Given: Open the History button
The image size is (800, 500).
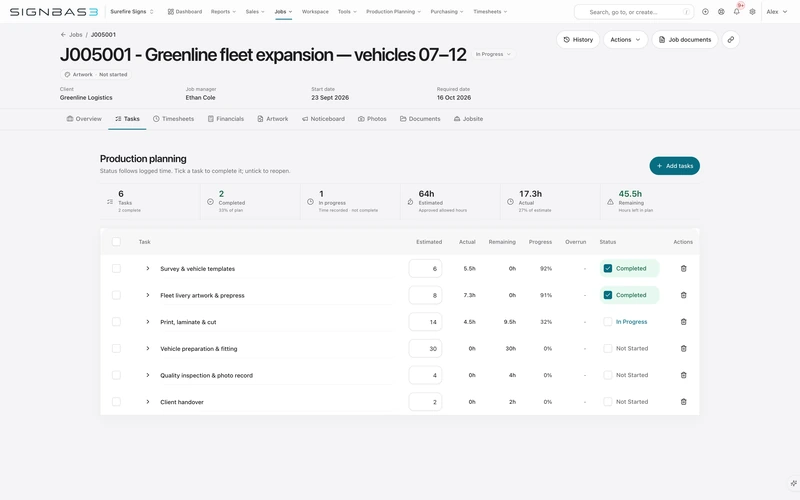Looking at the screenshot, I should (578, 39).
